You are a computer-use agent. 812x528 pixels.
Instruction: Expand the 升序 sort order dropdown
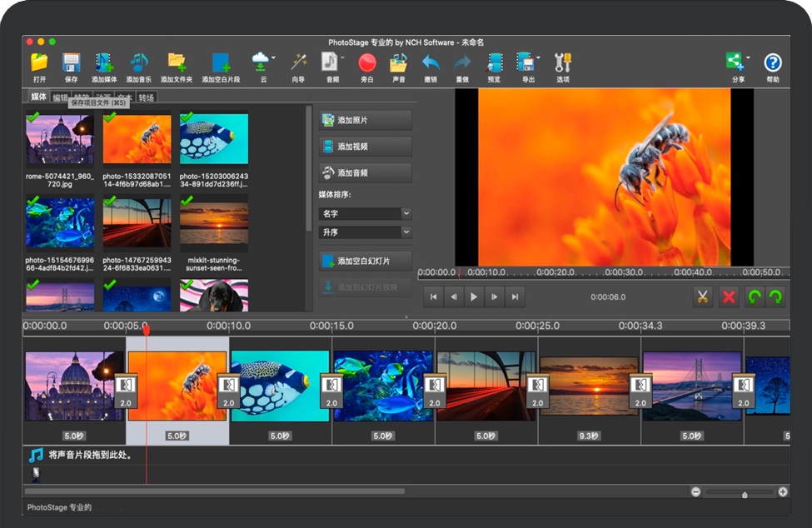click(365, 232)
